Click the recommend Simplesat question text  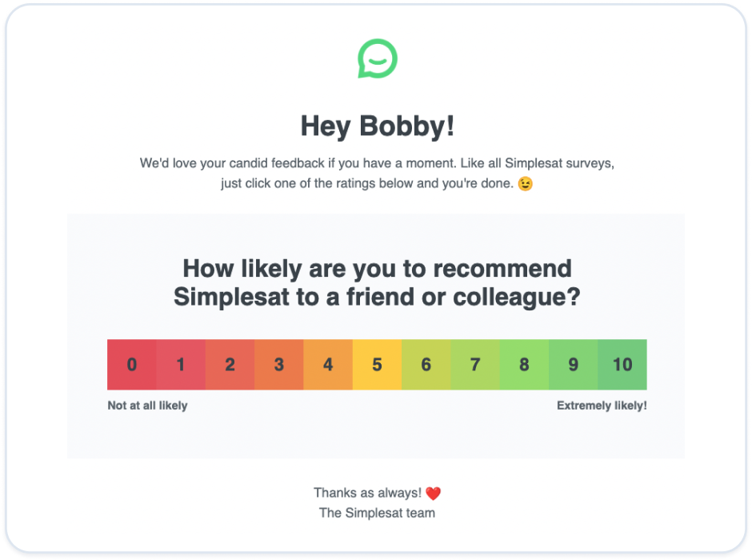pyautogui.click(x=377, y=282)
